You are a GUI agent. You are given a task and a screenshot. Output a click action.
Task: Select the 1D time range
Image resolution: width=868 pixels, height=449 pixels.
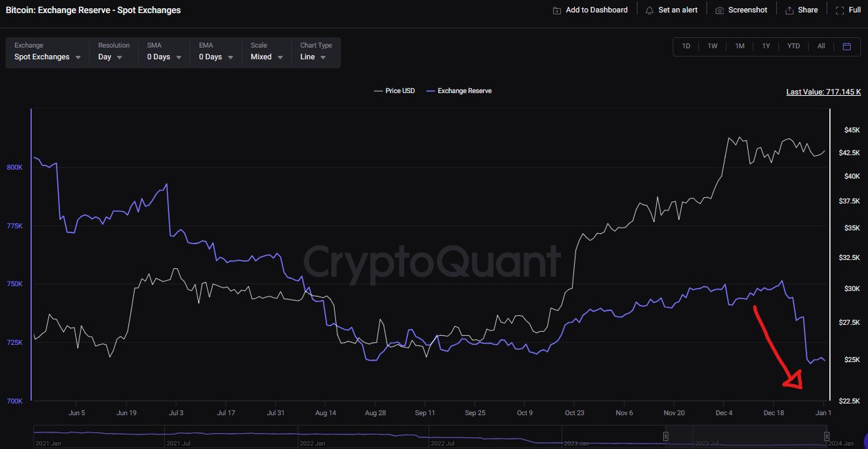686,46
